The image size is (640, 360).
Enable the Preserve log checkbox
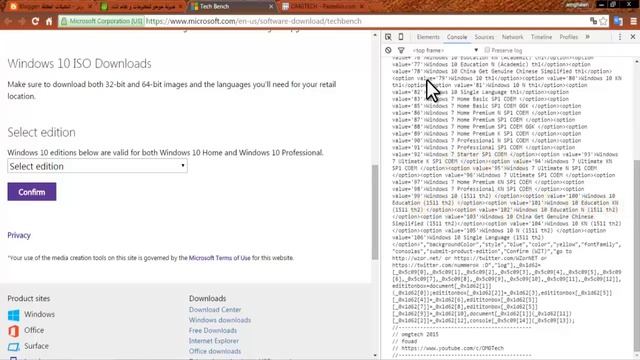[x=487, y=50]
